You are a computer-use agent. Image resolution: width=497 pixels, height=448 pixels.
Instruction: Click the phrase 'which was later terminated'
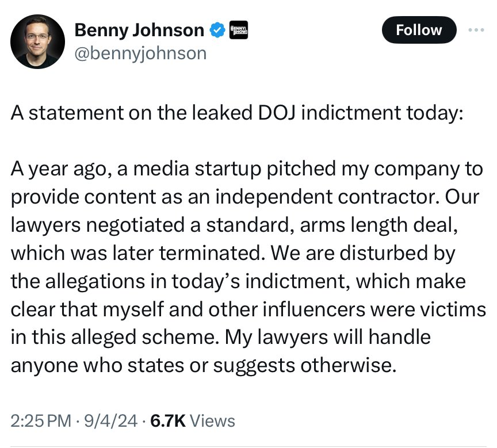(137, 253)
